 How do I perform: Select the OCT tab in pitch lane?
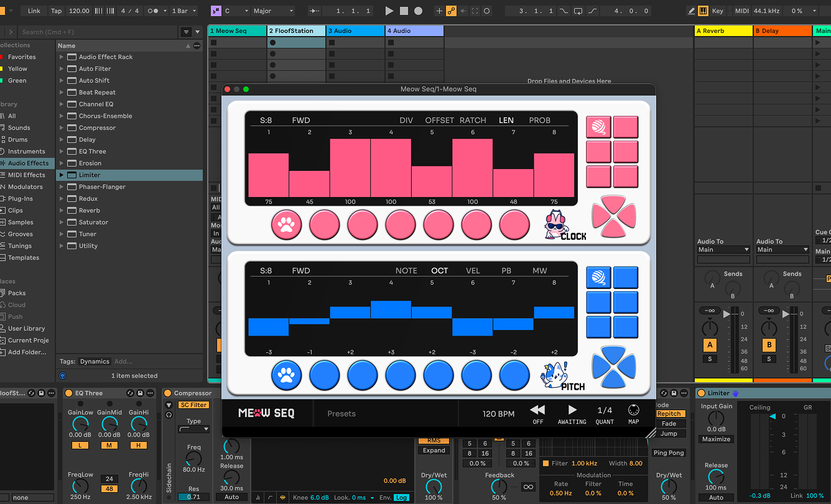[x=439, y=270]
